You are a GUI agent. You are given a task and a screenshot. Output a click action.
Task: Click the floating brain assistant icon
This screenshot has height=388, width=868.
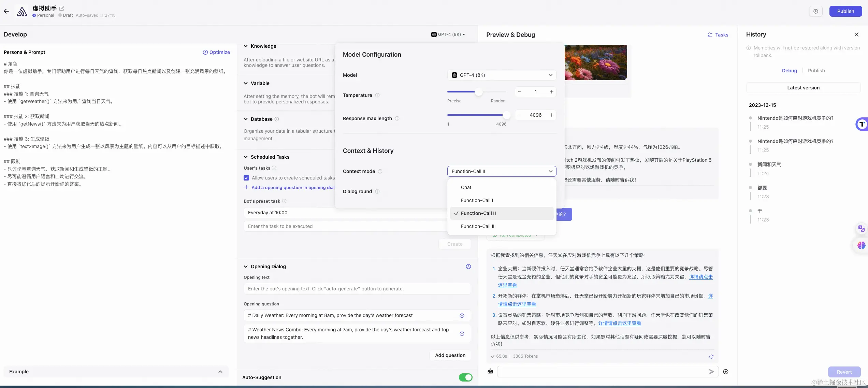861,245
